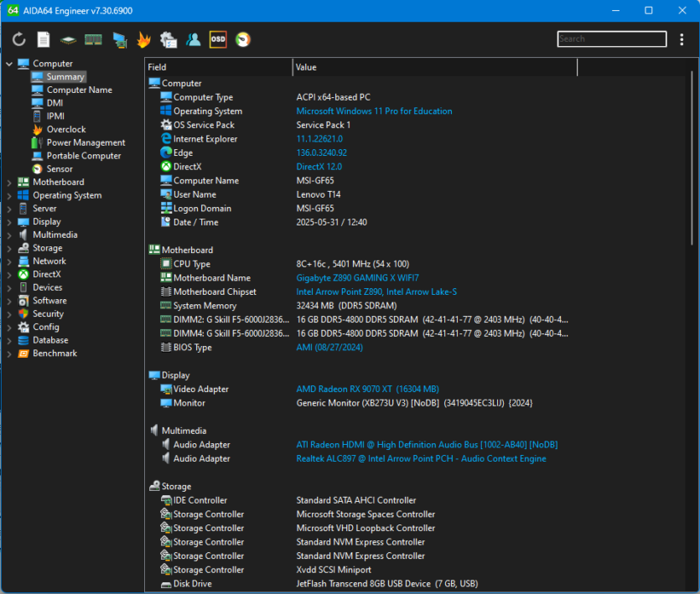Expand the Motherboard tree node

tap(9, 183)
